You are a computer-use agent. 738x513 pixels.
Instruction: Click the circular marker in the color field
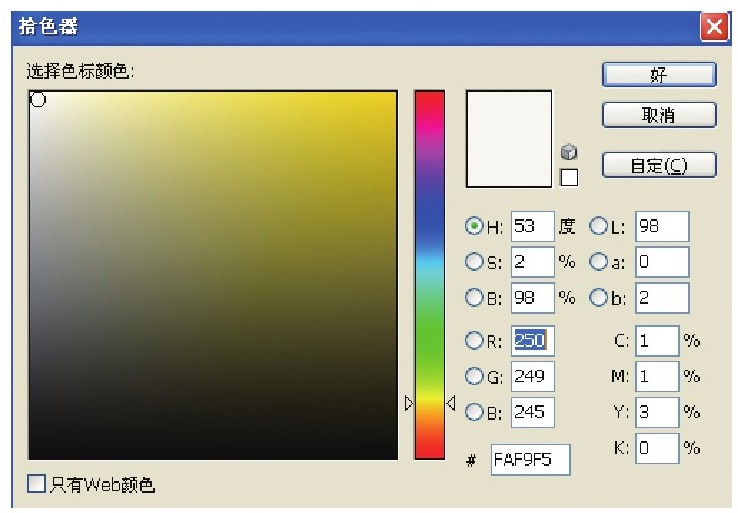point(38,99)
